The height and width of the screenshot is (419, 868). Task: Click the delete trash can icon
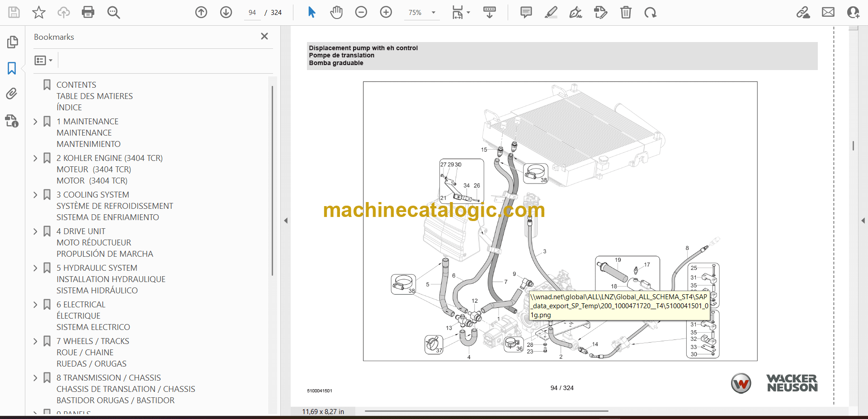point(626,12)
